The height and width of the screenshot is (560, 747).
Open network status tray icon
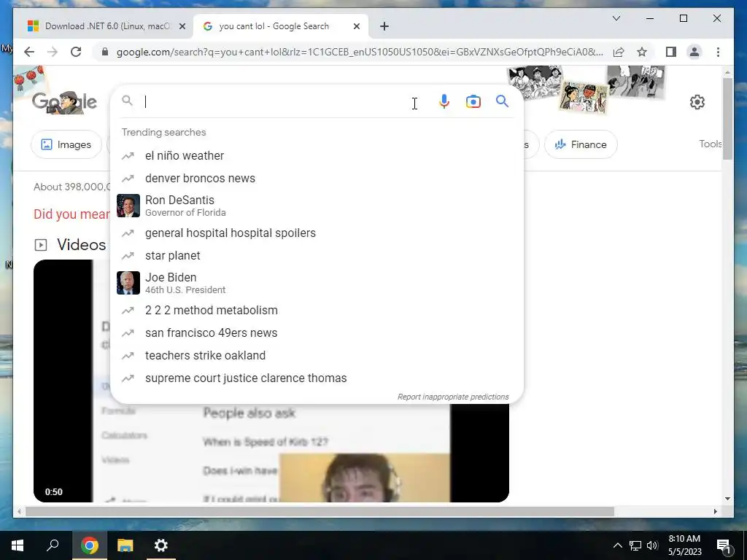(x=635, y=545)
